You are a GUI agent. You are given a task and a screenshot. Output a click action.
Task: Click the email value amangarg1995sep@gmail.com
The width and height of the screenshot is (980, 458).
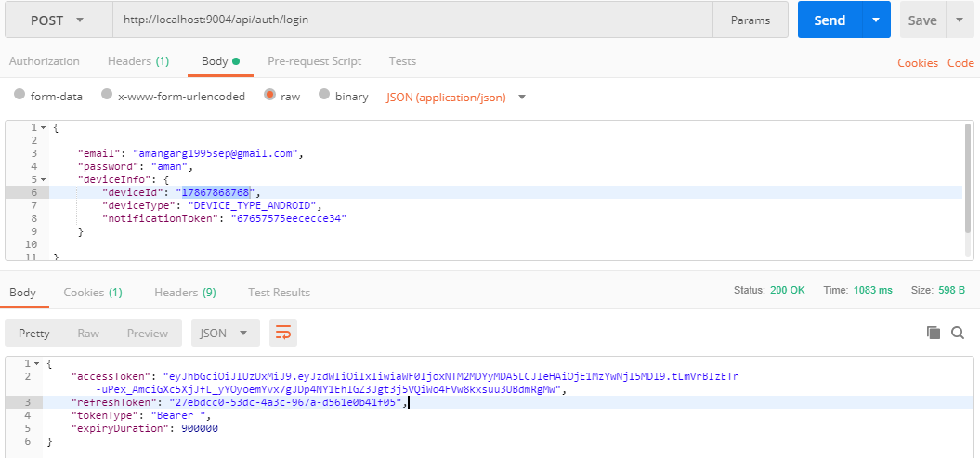click(217, 153)
